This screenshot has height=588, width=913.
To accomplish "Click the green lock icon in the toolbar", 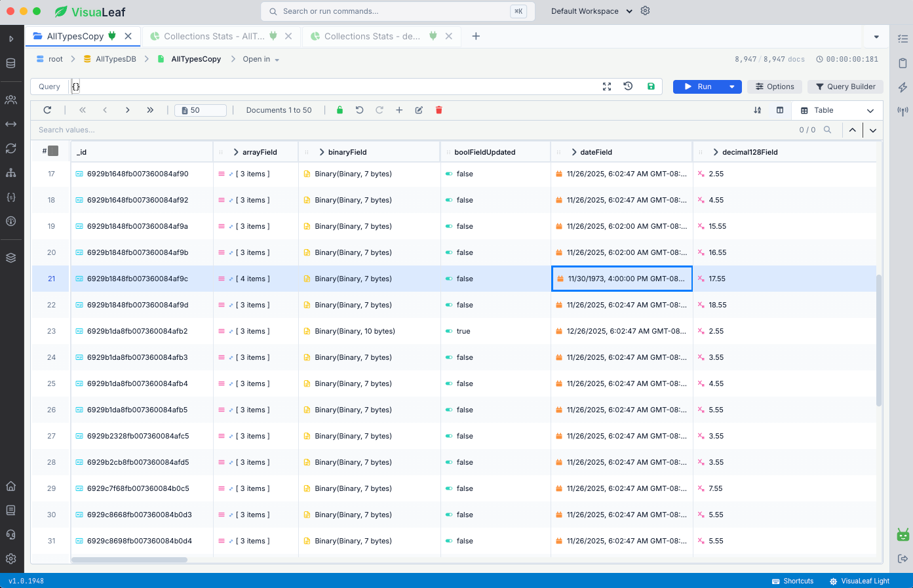I will [x=340, y=110].
